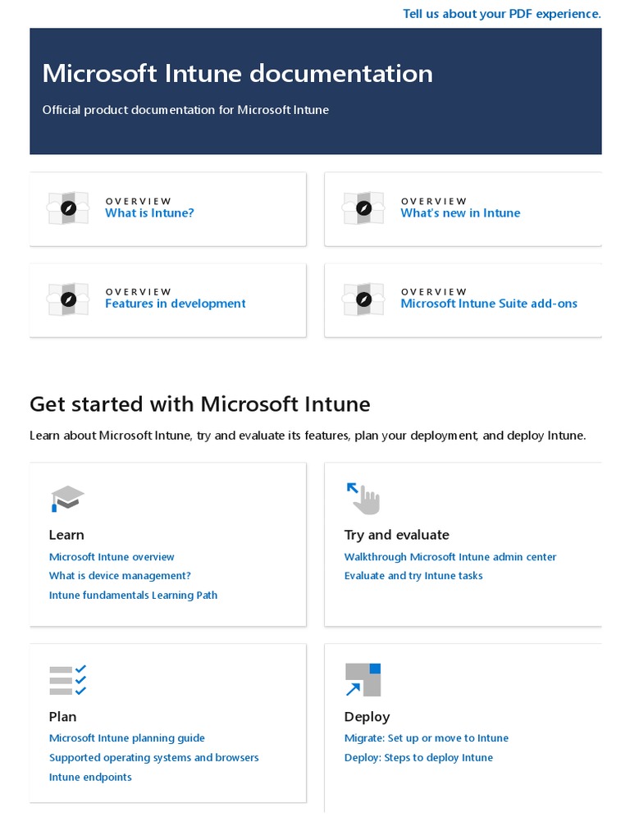Screen dimensions: 630x840
Task: Click the icon beside Microsoft Intune Suite add-ons
Action: coord(363,299)
